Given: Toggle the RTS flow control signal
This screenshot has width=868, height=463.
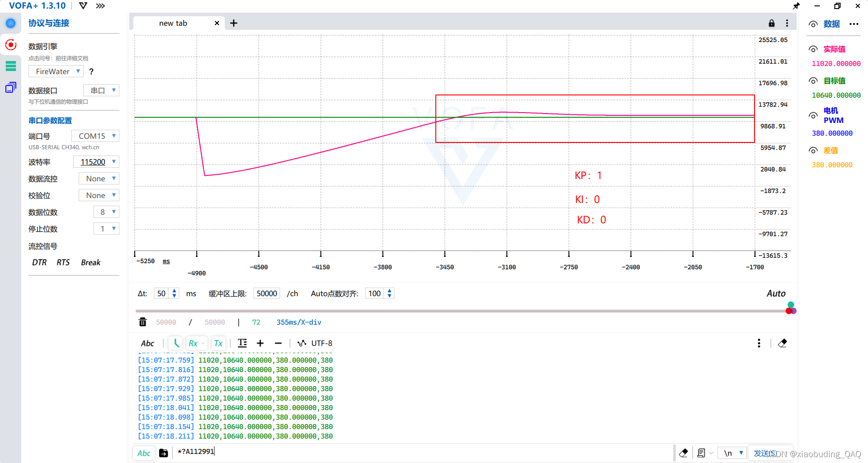Looking at the screenshot, I should point(63,262).
